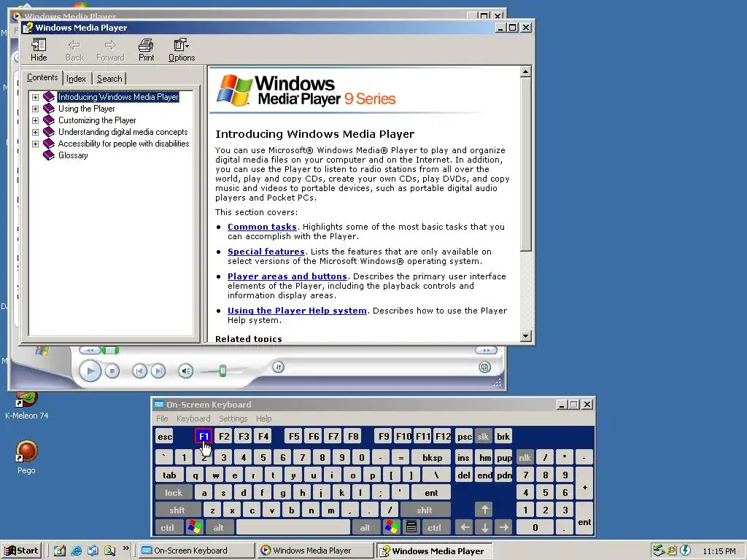Expand the Customizing the Player node
The image size is (747, 560).
click(x=35, y=120)
